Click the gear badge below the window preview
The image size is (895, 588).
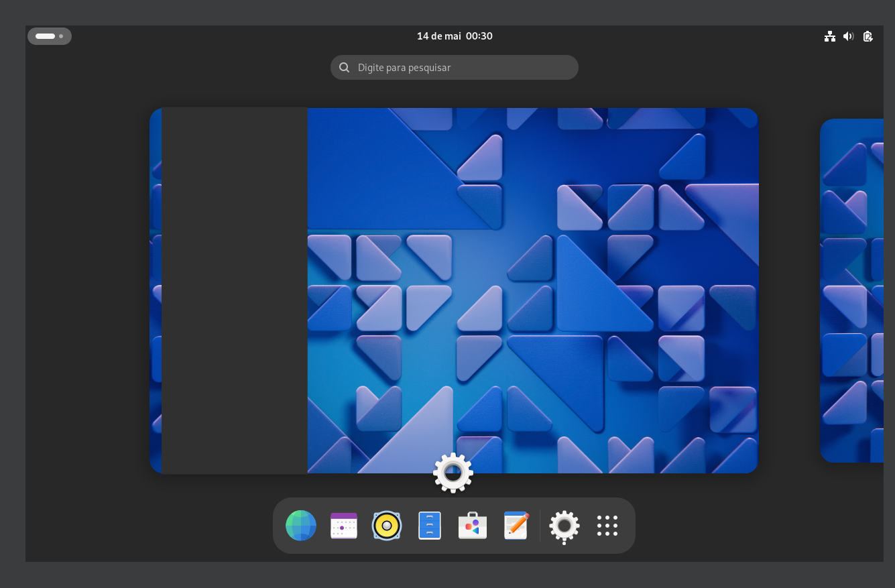click(453, 473)
